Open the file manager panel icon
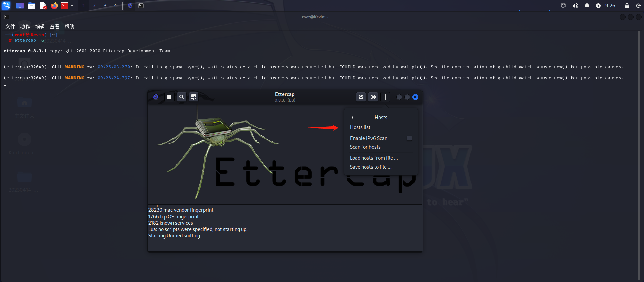The image size is (644, 282). pos(32,6)
